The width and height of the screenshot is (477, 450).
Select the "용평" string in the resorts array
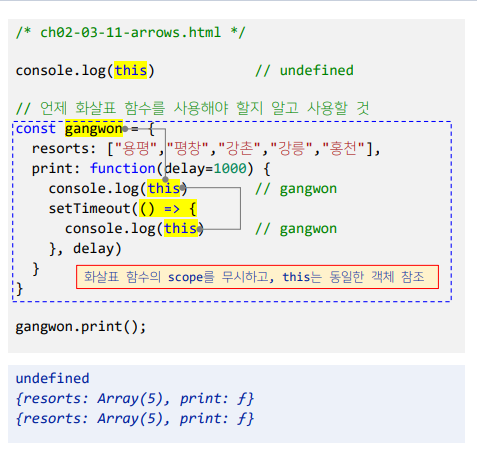point(136,148)
